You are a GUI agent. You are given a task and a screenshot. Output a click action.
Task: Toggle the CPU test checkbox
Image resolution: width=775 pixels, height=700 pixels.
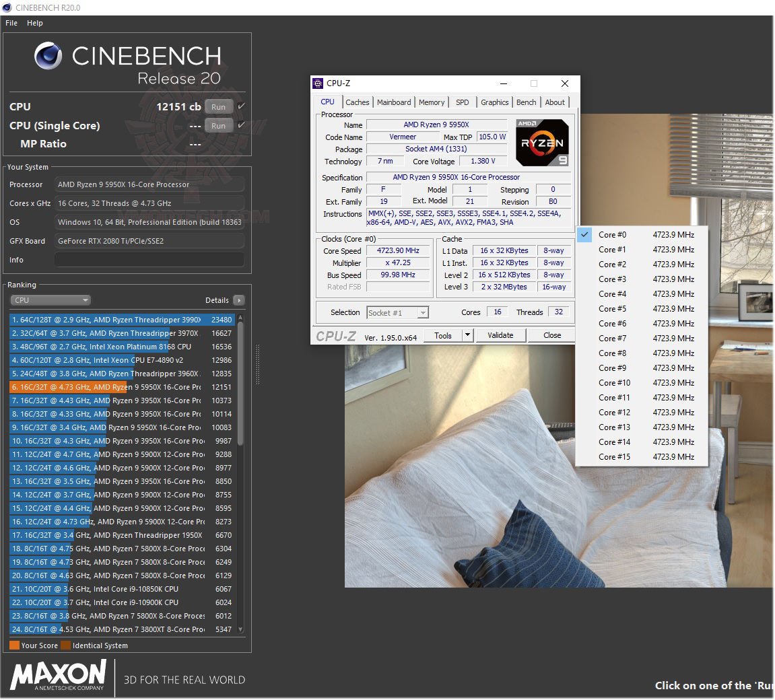[x=241, y=106]
